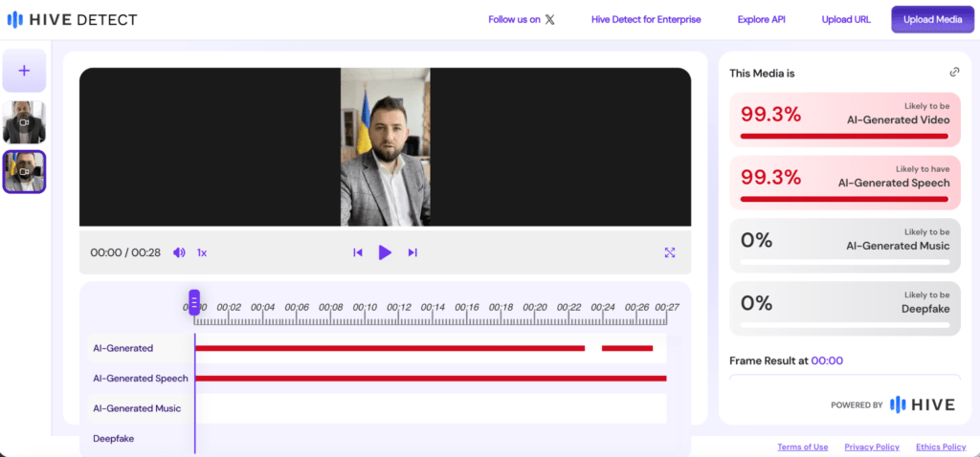
Task: Change the 1x playback speed
Action: 202,252
